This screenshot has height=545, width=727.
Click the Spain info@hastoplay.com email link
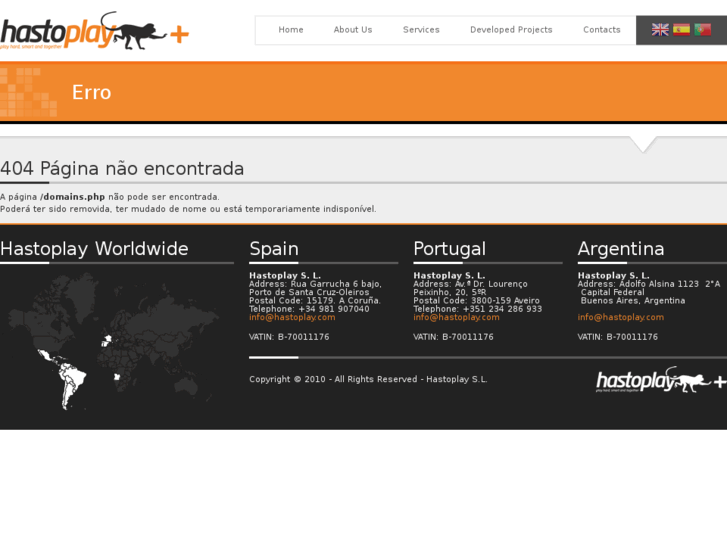click(292, 317)
